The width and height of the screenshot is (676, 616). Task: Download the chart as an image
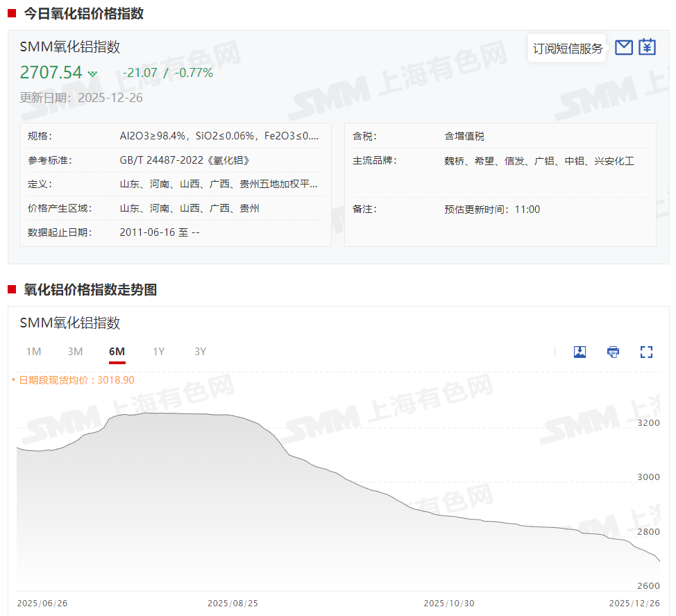[x=580, y=352]
